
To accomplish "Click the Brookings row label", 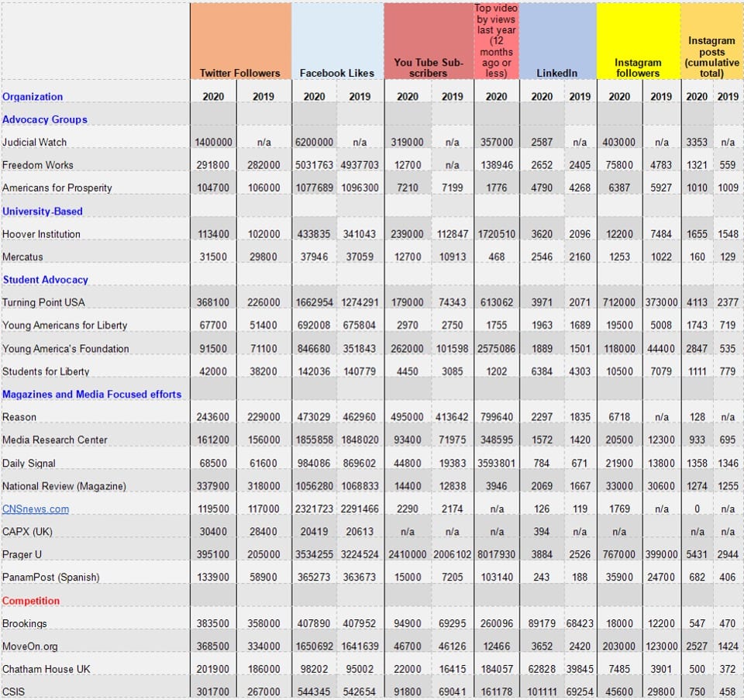I will 24,623.
